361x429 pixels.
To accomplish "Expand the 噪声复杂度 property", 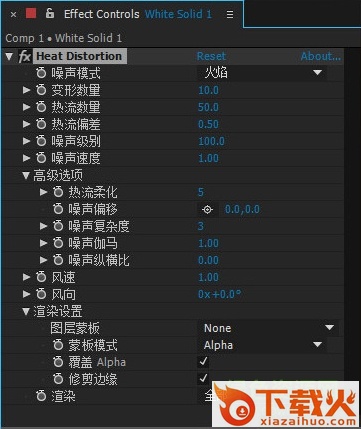I will [43, 226].
